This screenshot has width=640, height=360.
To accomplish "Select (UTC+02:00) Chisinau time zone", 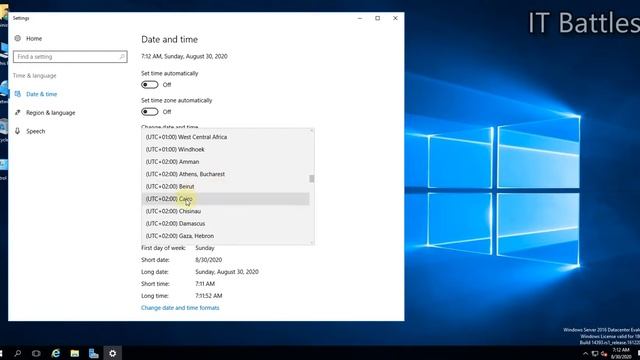I will (225, 211).
